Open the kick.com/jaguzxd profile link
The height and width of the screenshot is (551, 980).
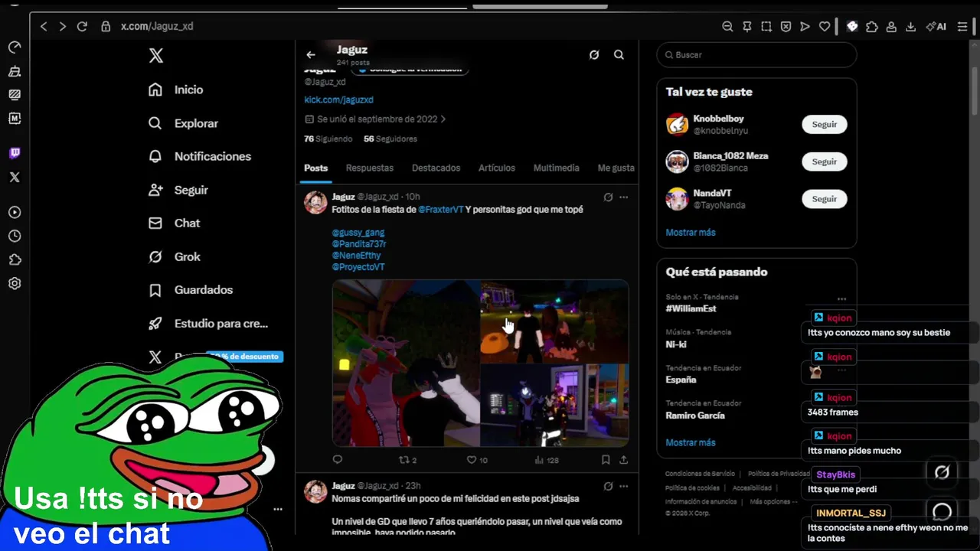[338, 100]
